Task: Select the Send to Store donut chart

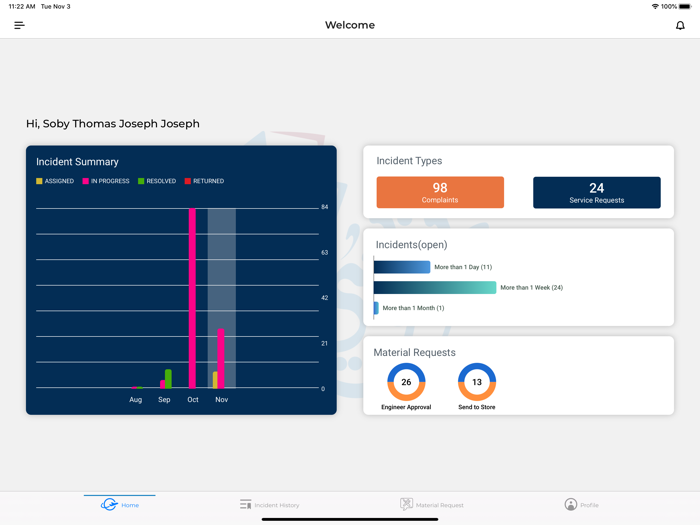Action: (x=477, y=382)
